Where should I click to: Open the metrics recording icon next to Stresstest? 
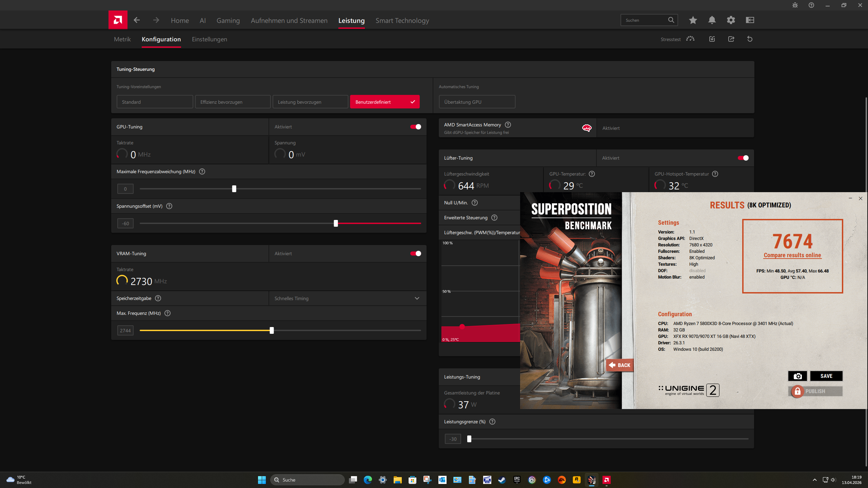(712, 39)
